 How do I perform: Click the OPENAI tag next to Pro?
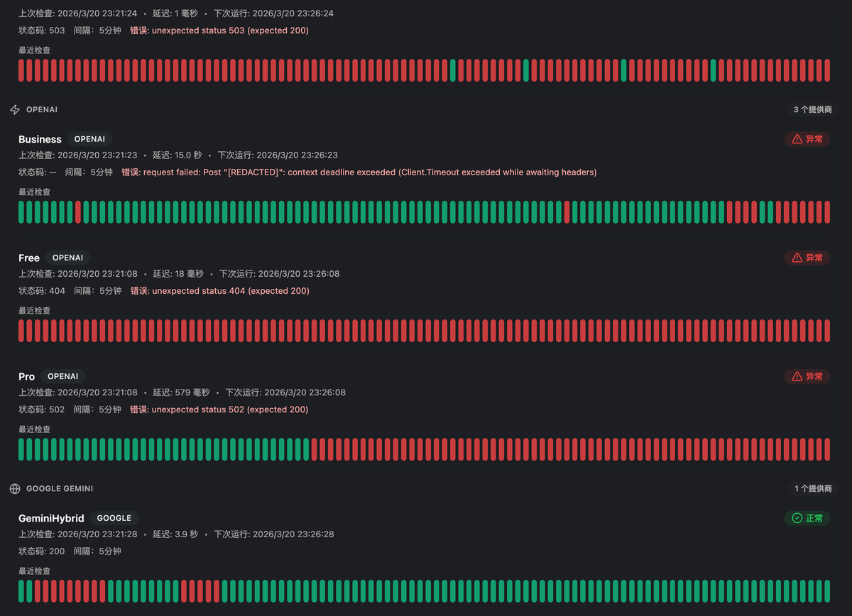click(62, 377)
